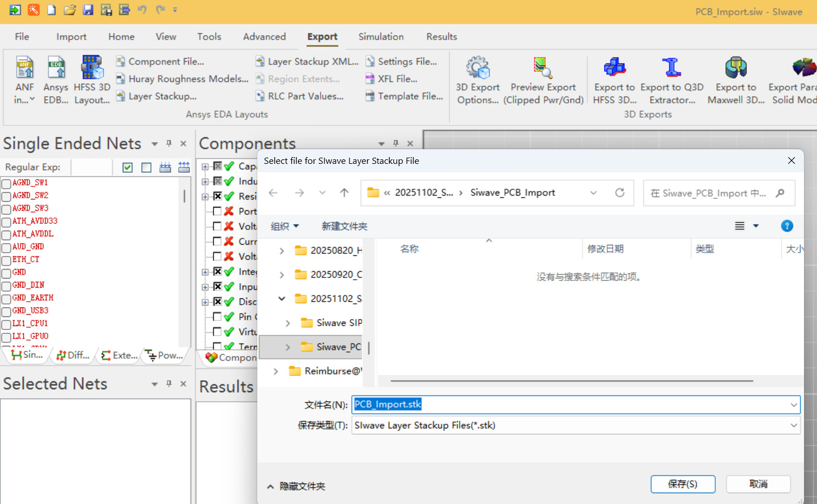Image resolution: width=817 pixels, height=504 pixels.
Task: Click help question mark in file dialog
Action: [x=787, y=226]
